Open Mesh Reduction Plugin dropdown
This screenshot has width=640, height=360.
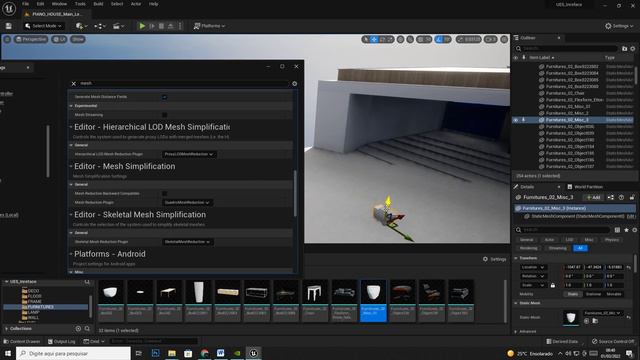(187, 202)
